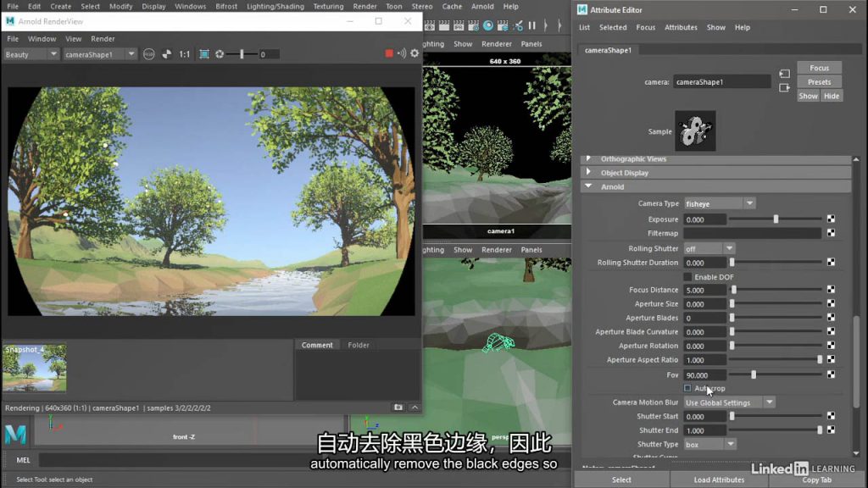Click the cyan IPR render circle icon

click(488, 25)
